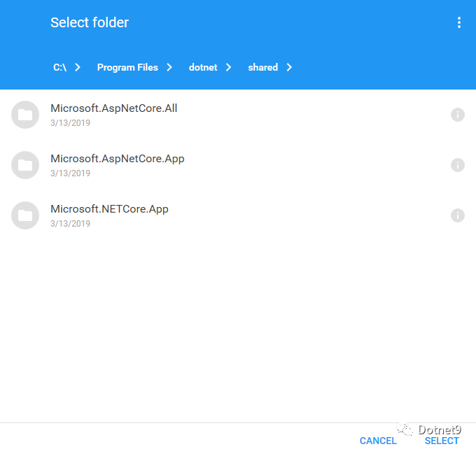Click the folder icon for Microsoft.AspNetCore.All
Viewport: 476px width, 449px height.
point(25,115)
